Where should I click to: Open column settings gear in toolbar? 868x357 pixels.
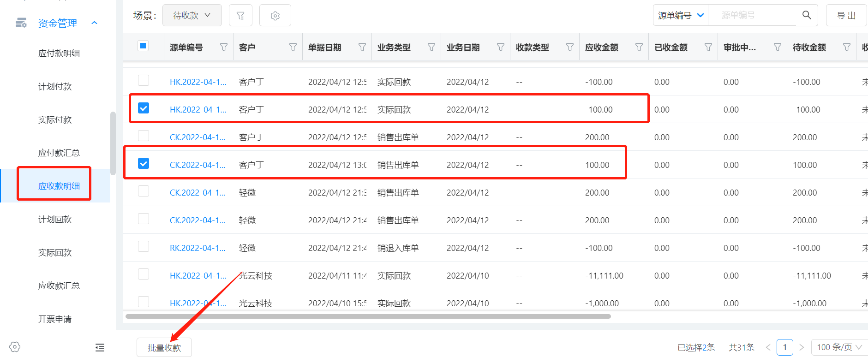275,16
